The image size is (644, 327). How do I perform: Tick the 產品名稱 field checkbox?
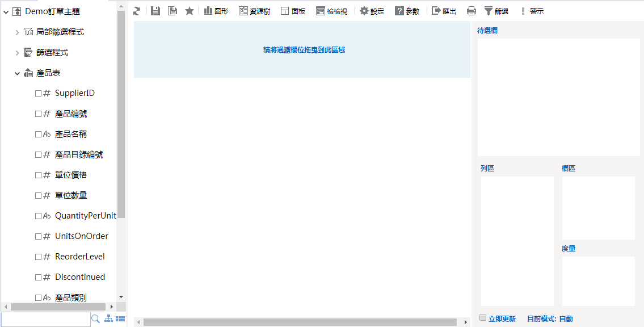click(x=38, y=134)
